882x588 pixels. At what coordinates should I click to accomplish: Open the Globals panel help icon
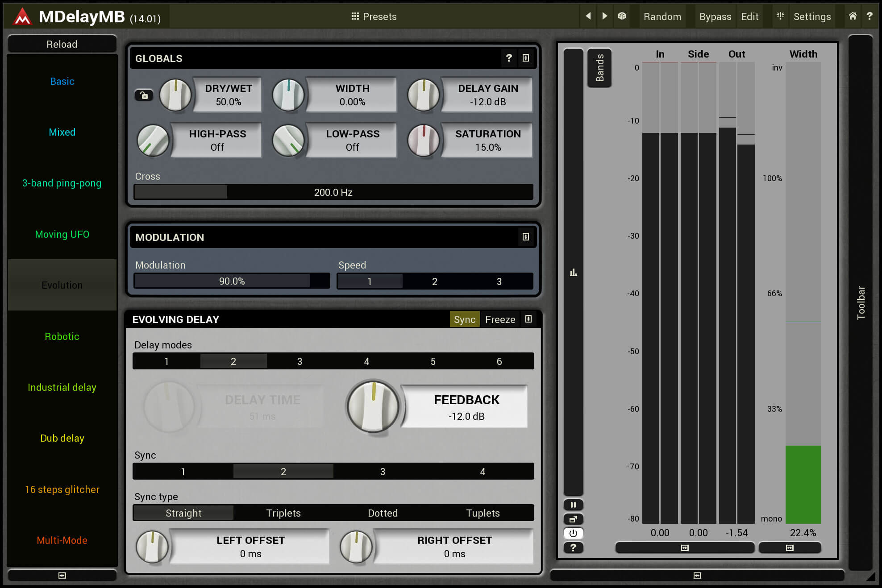(509, 58)
